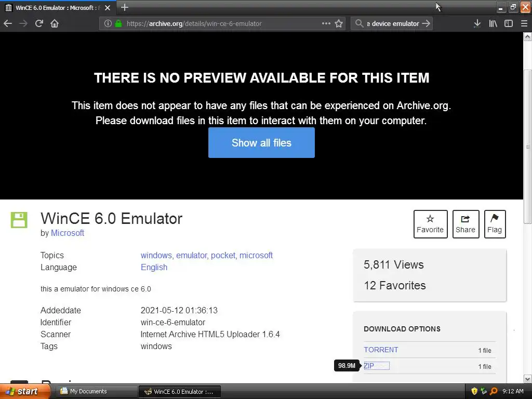
Task: Go to the Home page icon
Action: pyautogui.click(x=55, y=23)
